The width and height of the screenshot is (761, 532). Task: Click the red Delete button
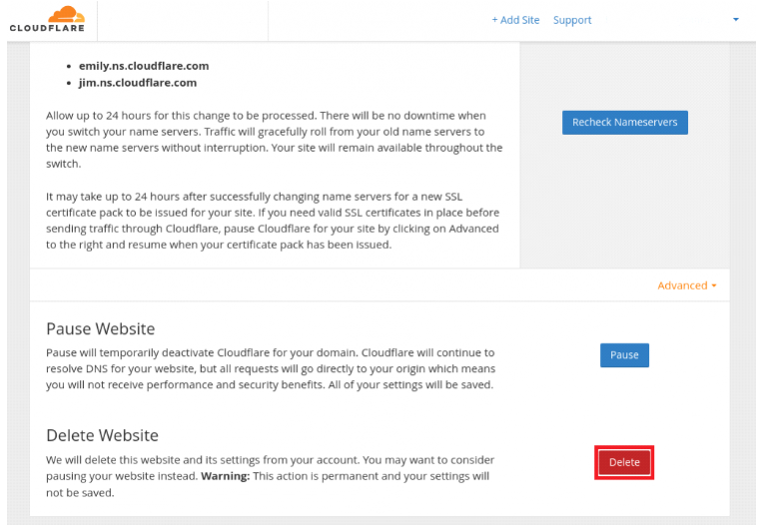point(624,462)
